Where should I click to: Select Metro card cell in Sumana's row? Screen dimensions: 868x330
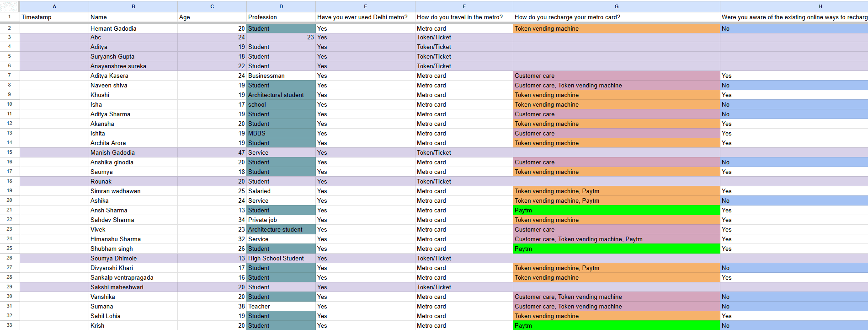pos(464,306)
